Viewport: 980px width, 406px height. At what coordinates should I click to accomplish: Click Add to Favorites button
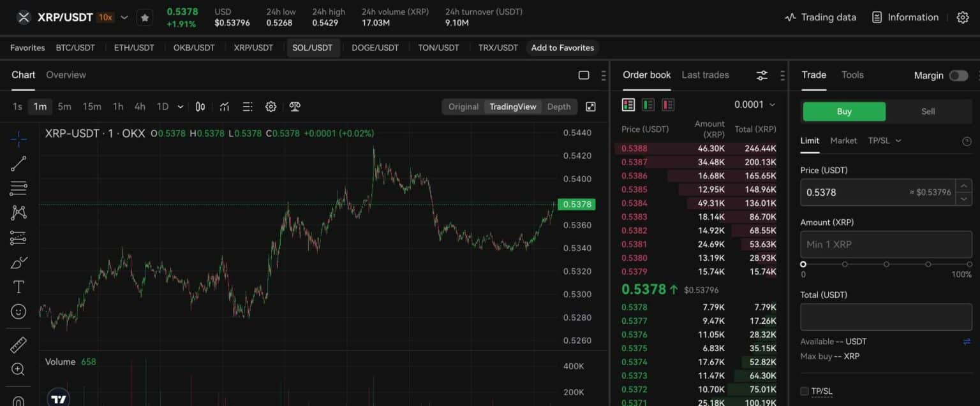pyautogui.click(x=562, y=48)
